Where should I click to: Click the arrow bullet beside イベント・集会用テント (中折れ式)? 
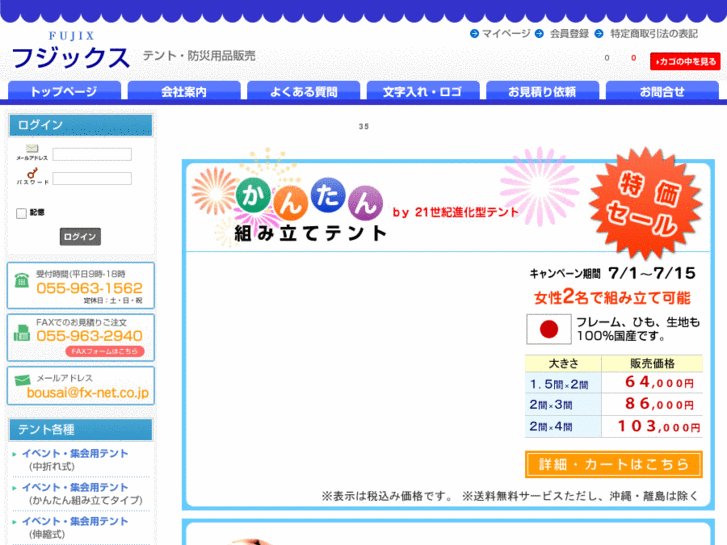point(15,454)
